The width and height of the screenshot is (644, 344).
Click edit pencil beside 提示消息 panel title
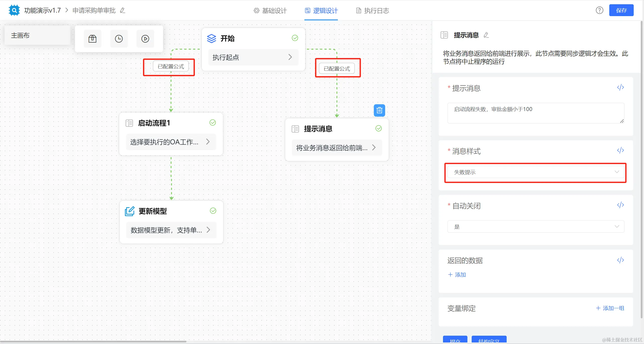tap(486, 35)
